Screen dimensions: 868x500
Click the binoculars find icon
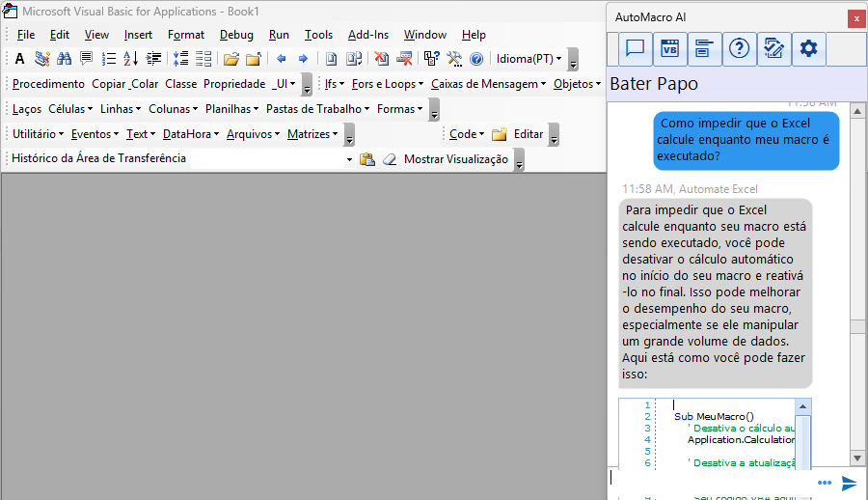pos(64,59)
